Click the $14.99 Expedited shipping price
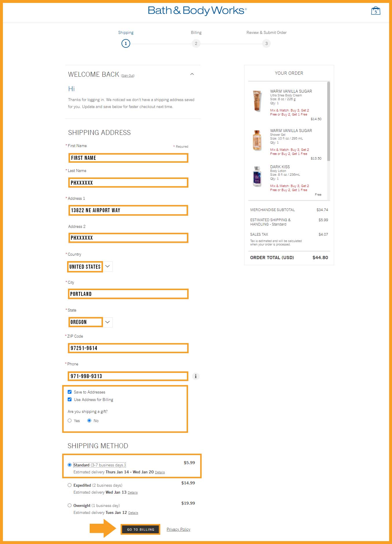The image size is (392, 544). (x=188, y=483)
